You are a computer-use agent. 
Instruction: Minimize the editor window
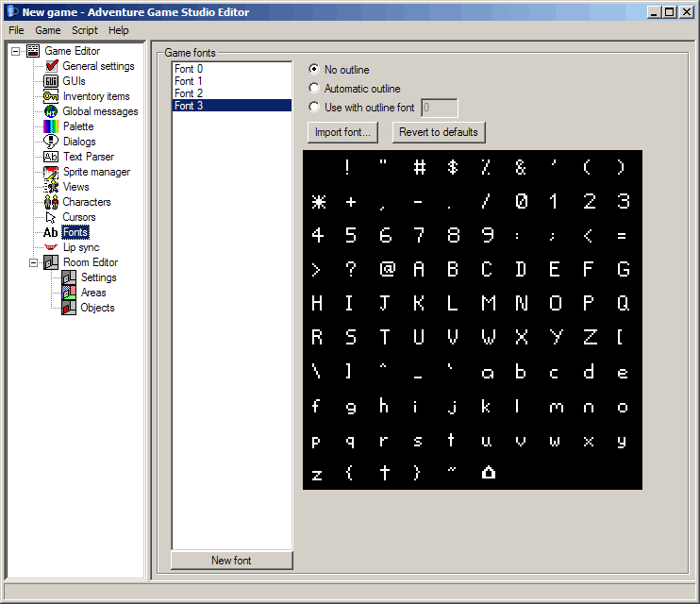coord(654,12)
